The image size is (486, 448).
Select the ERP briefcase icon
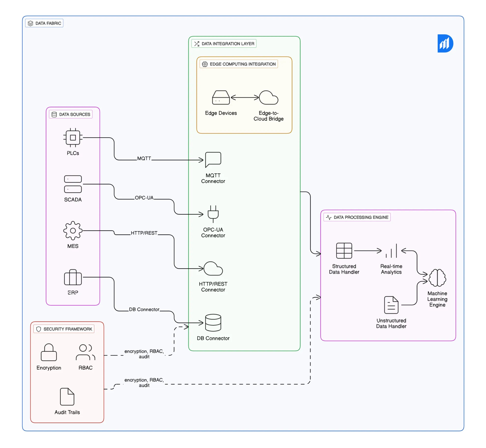(x=73, y=277)
